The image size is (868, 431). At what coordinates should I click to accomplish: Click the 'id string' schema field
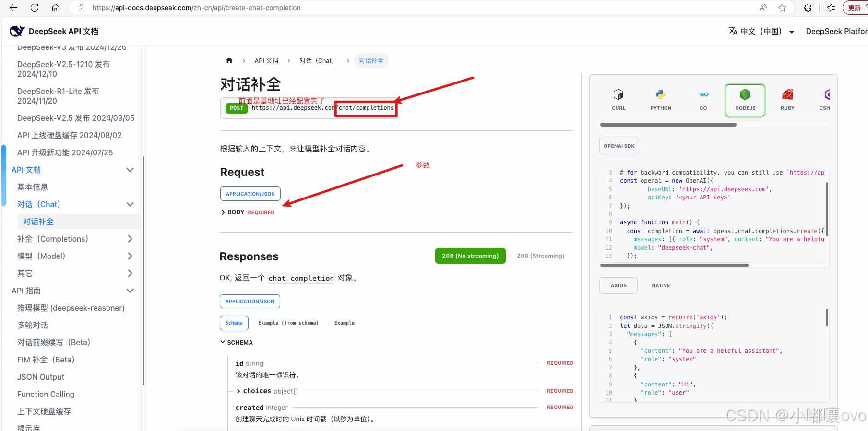tap(250, 363)
